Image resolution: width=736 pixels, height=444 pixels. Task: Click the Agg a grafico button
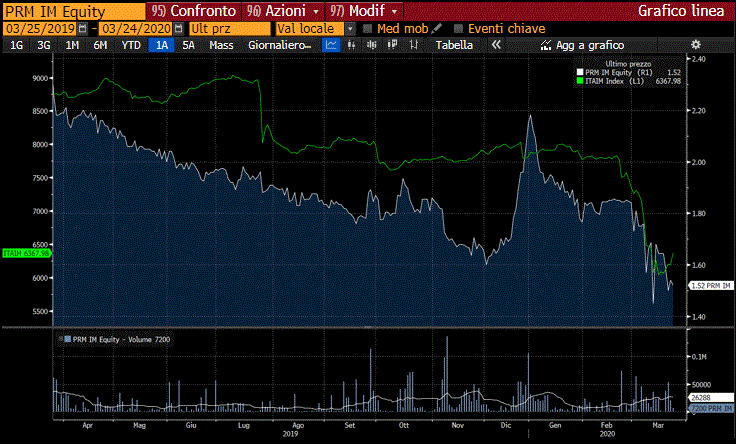click(x=583, y=45)
